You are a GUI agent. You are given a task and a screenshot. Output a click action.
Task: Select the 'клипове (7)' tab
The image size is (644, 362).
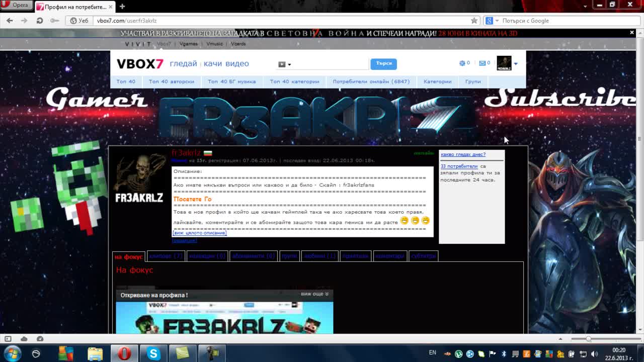166,256
